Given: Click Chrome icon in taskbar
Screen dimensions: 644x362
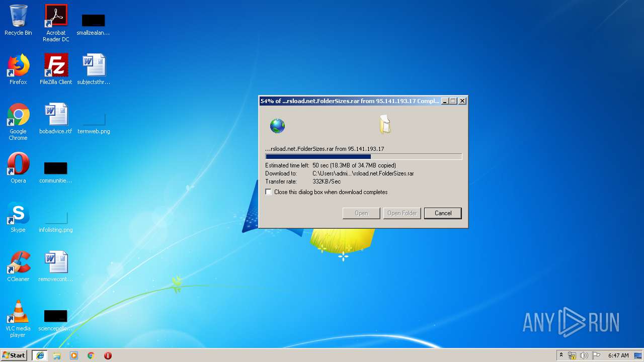Looking at the screenshot, I should [x=91, y=355].
